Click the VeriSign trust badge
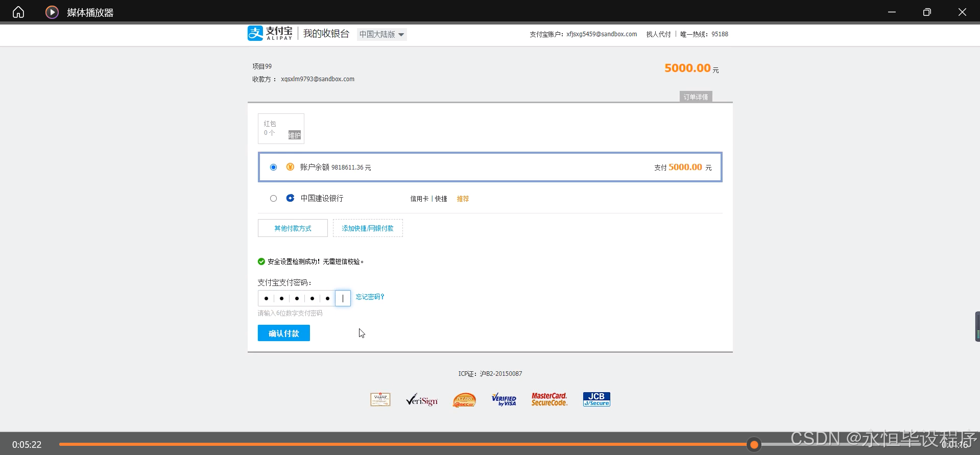The image size is (980, 455). point(422,400)
